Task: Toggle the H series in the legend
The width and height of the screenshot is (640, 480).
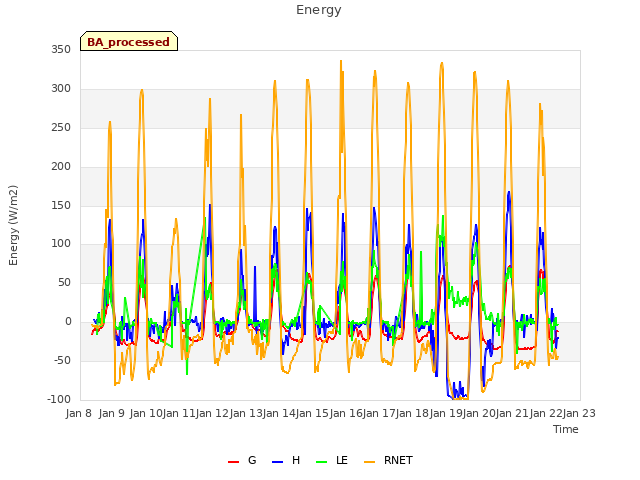Action: point(286,460)
